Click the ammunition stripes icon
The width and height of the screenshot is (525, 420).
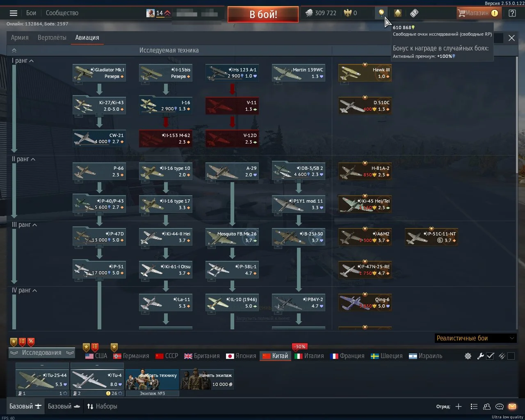(502, 356)
